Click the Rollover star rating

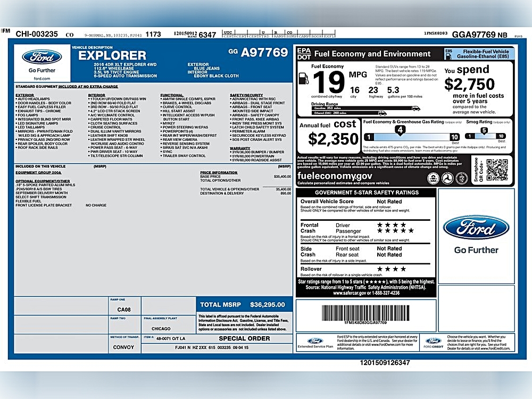[x=392, y=269]
